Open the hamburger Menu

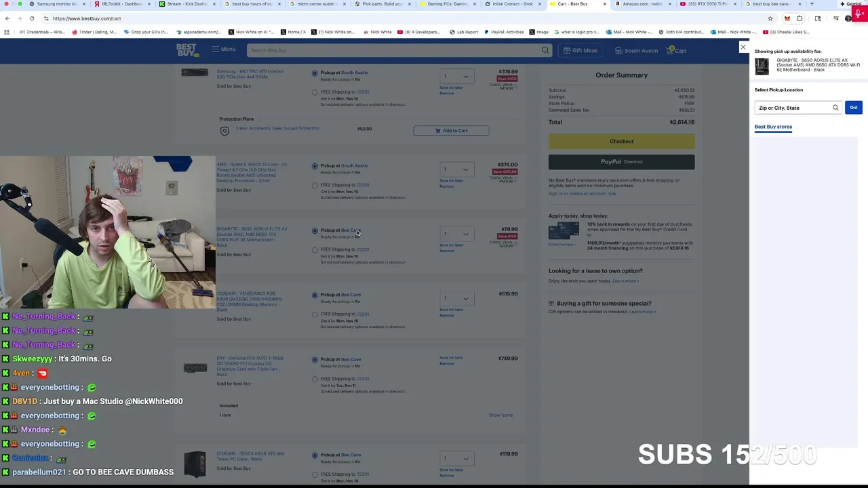[x=224, y=49]
